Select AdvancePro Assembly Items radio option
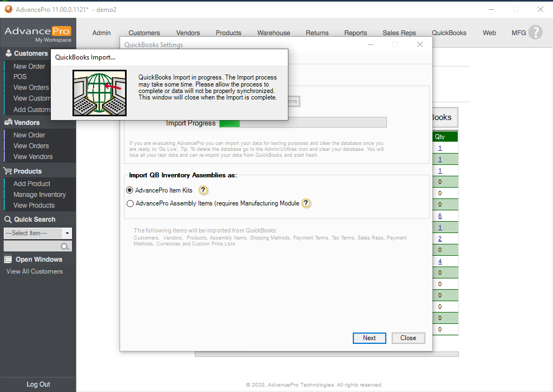Image resolution: width=553 pixels, height=392 pixels. pyautogui.click(x=130, y=204)
